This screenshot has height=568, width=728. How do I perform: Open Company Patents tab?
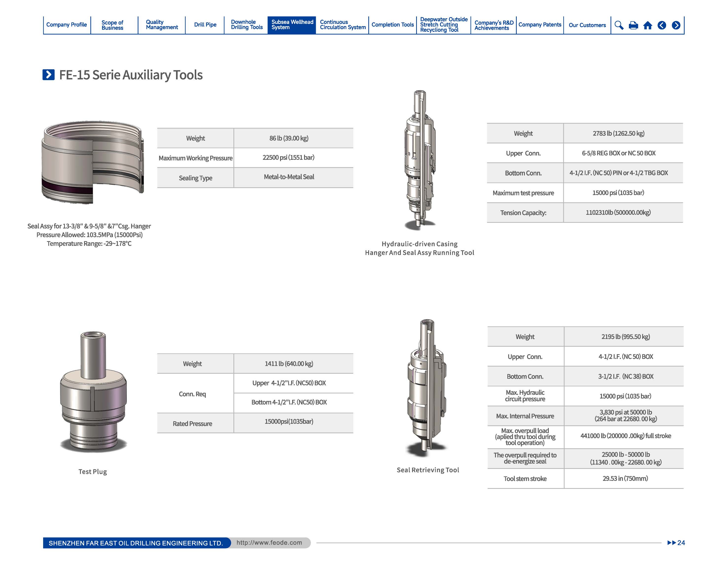click(x=540, y=25)
